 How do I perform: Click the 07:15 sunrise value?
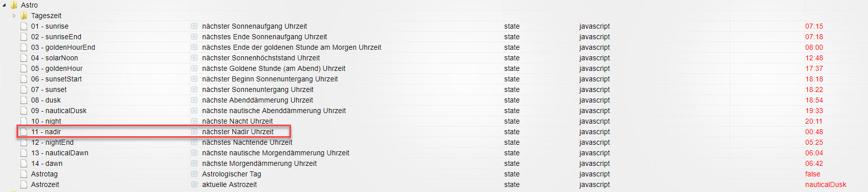(814, 26)
